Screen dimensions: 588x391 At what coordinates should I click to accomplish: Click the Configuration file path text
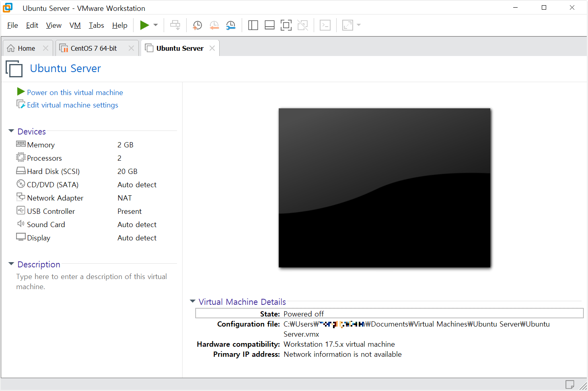point(417,329)
